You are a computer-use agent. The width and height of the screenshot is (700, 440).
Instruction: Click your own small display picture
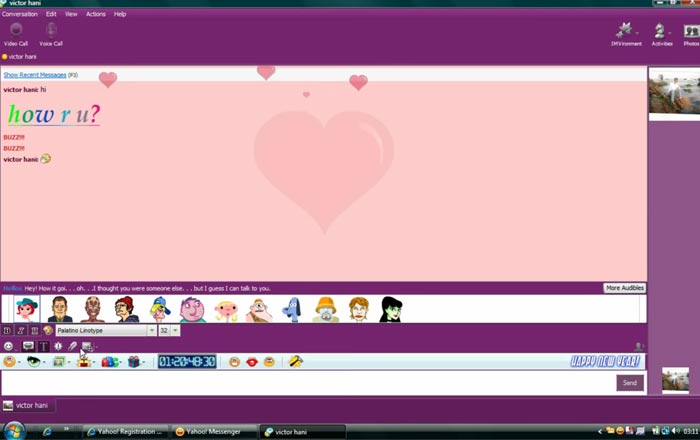click(x=675, y=380)
